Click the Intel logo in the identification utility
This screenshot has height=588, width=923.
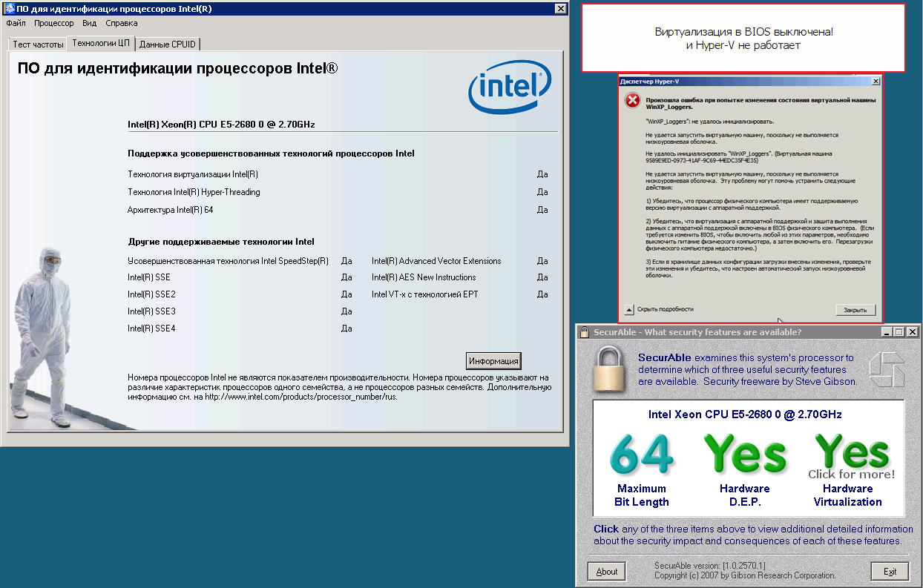509,87
